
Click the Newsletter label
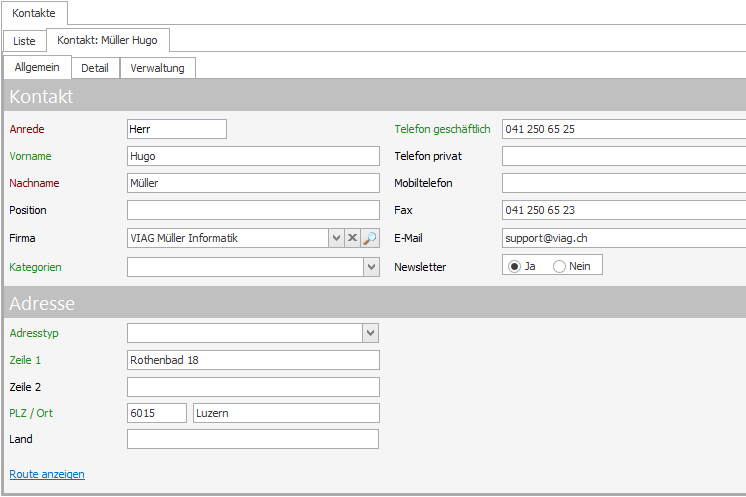(420, 267)
